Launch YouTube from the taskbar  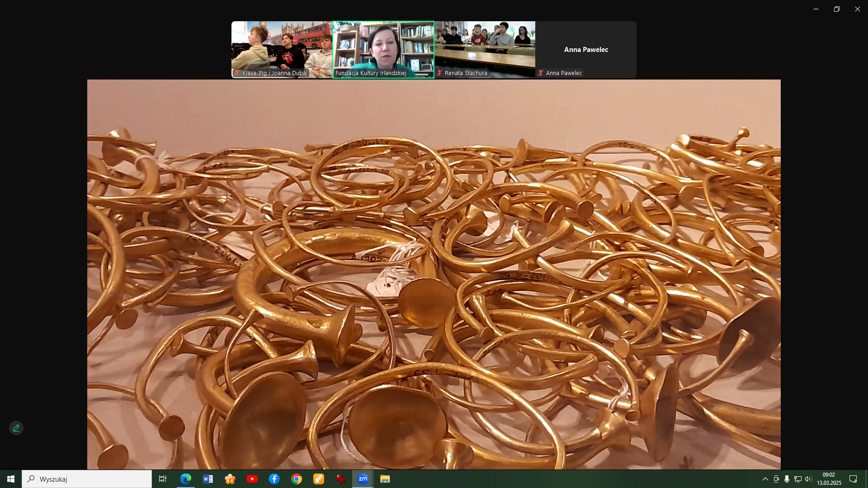click(252, 479)
